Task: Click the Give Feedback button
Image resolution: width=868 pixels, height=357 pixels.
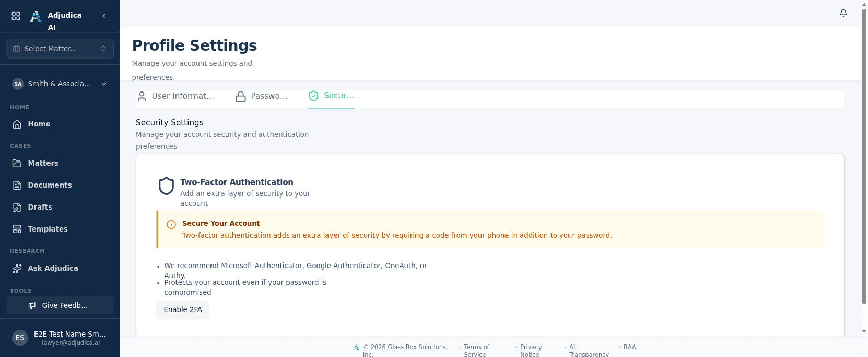Action: tap(60, 305)
